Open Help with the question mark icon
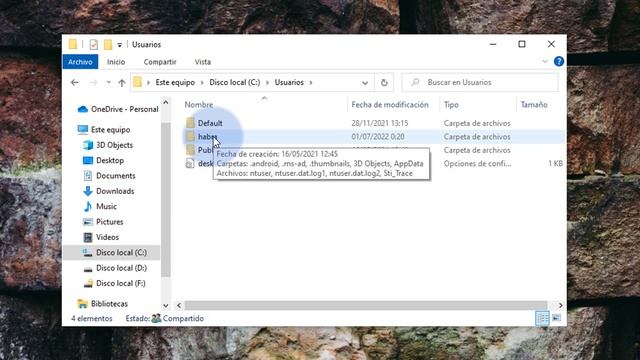The image size is (640, 360). pyautogui.click(x=559, y=62)
